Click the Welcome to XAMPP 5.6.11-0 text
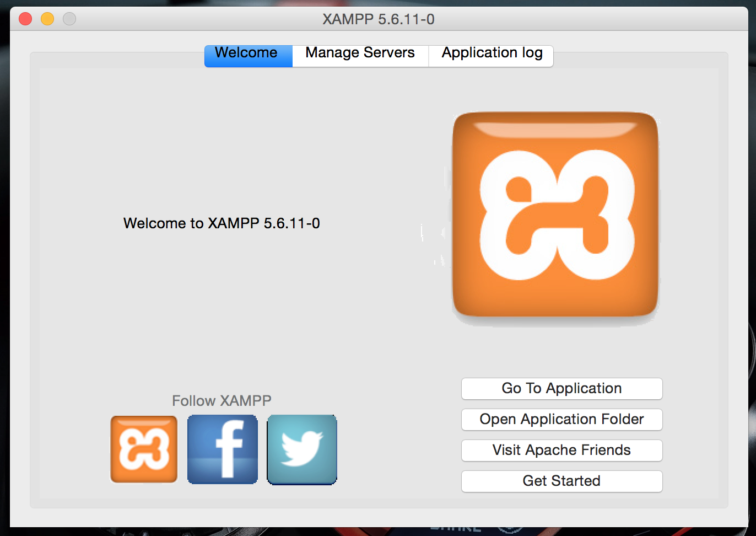 coord(222,223)
